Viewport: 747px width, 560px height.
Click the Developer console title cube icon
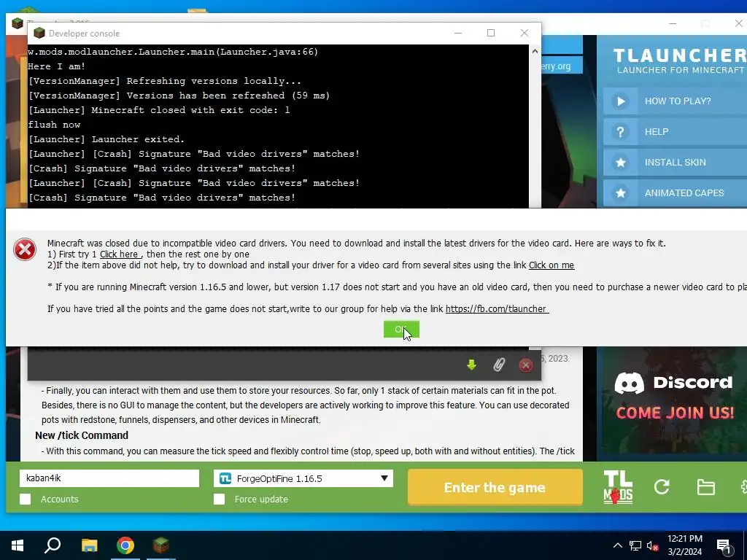[x=39, y=33]
